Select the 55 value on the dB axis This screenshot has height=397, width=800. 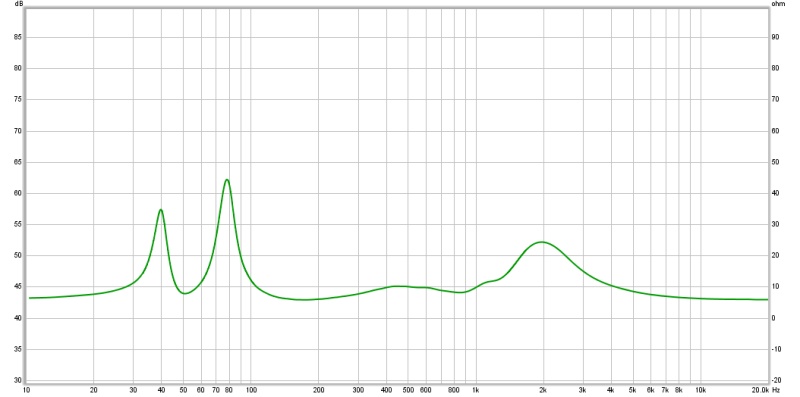(19, 225)
